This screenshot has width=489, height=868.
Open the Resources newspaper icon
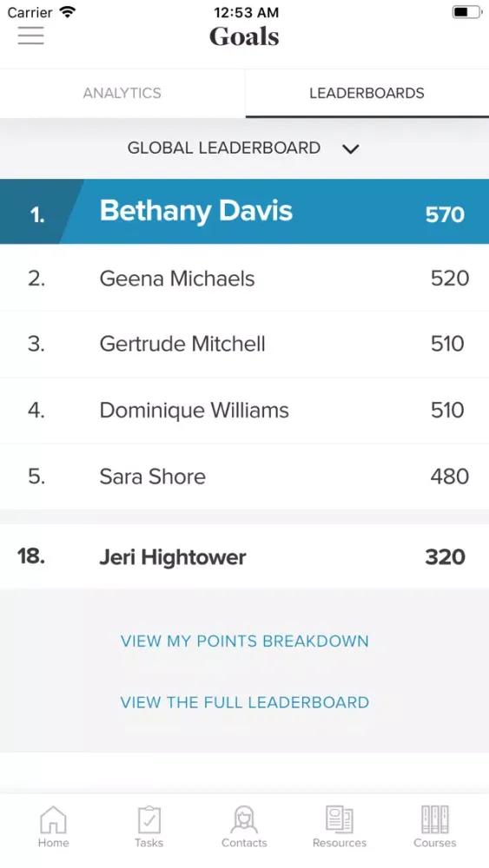(x=340, y=820)
